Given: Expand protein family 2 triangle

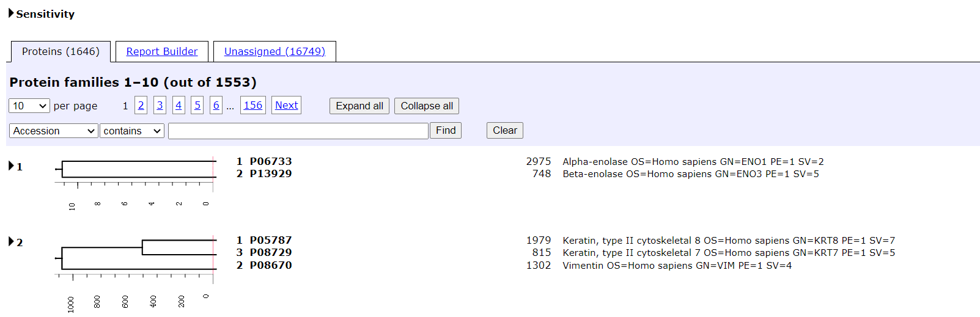Looking at the screenshot, I should coord(11,242).
